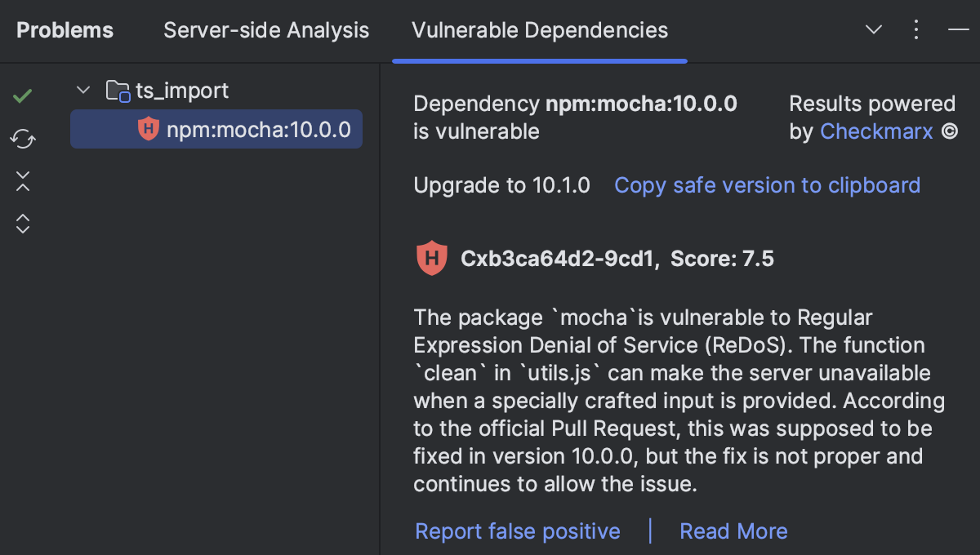Click the shield icon beside Cxb3ca64d2-9cd1

[431, 257]
